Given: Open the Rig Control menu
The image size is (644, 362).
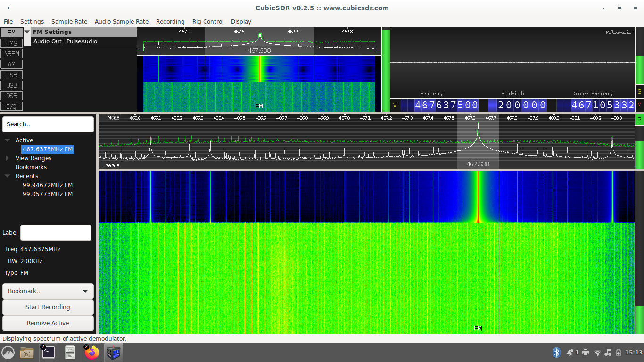Looking at the screenshot, I should pyautogui.click(x=207, y=21).
